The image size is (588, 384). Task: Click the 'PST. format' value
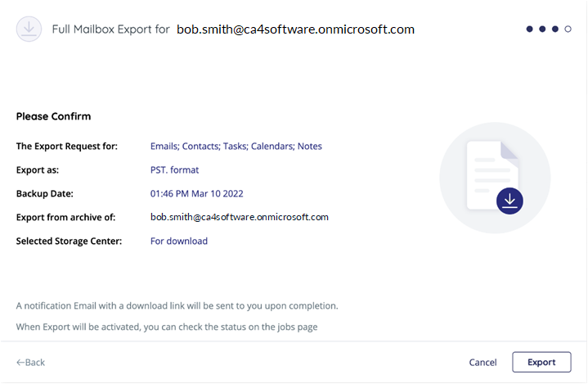(174, 169)
